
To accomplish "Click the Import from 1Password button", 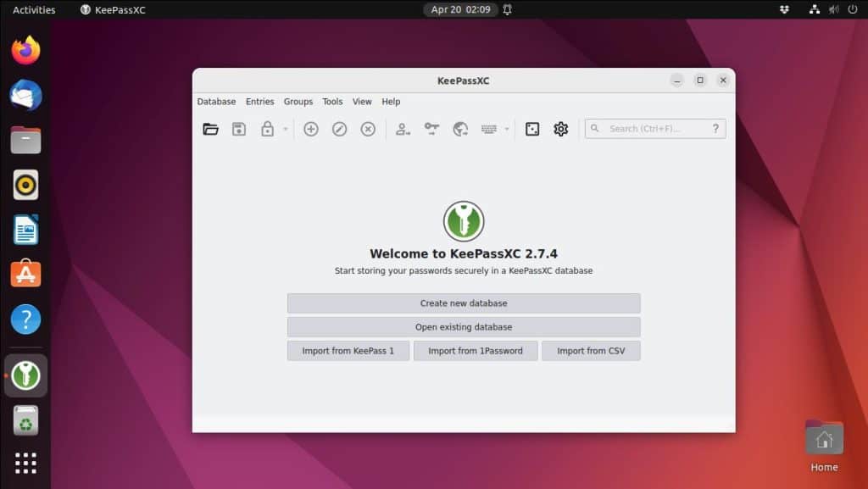I will pyautogui.click(x=476, y=350).
